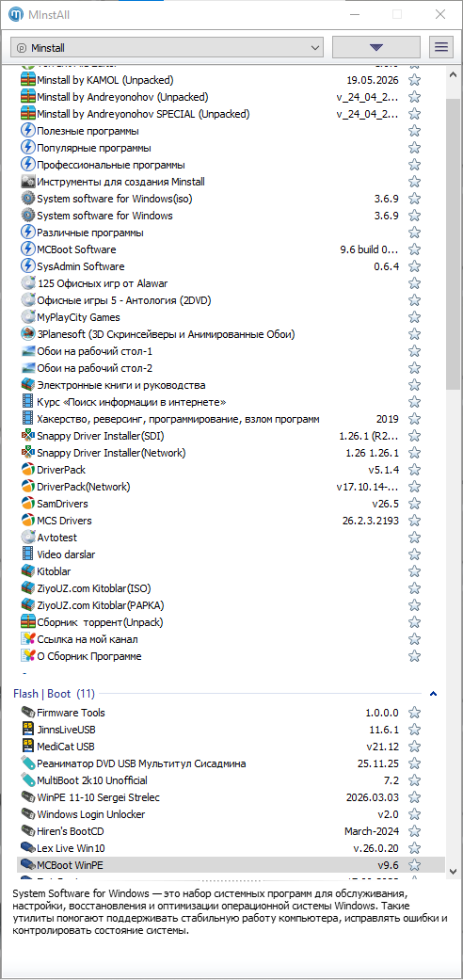This screenshot has width=463, height=980.
Task: Toggle favorite star for MCBoot WinPE
Action: 414,865
